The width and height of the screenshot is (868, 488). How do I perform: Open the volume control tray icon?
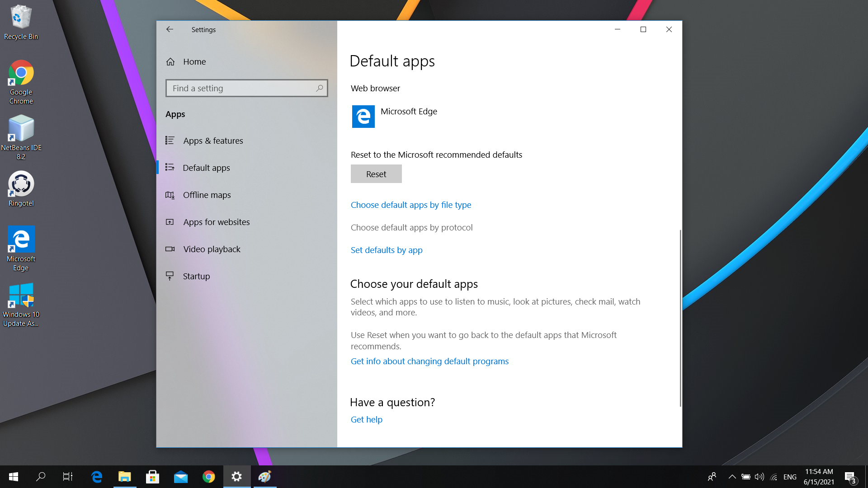[759, 477]
